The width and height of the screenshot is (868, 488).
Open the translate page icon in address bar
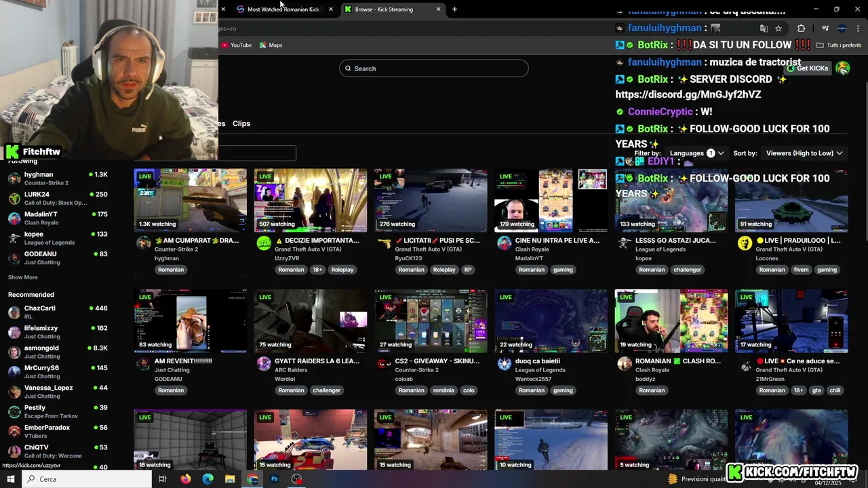click(x=764, y=28)
